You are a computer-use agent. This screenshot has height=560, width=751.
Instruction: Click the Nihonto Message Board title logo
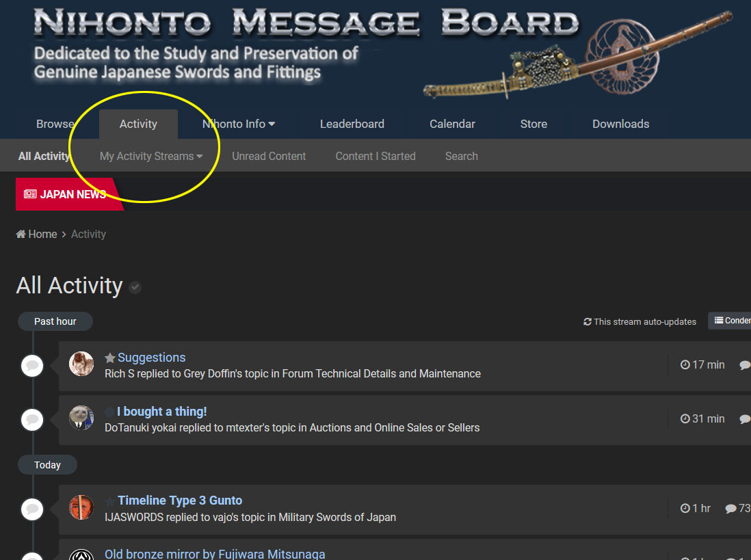[x=306, y=23]
